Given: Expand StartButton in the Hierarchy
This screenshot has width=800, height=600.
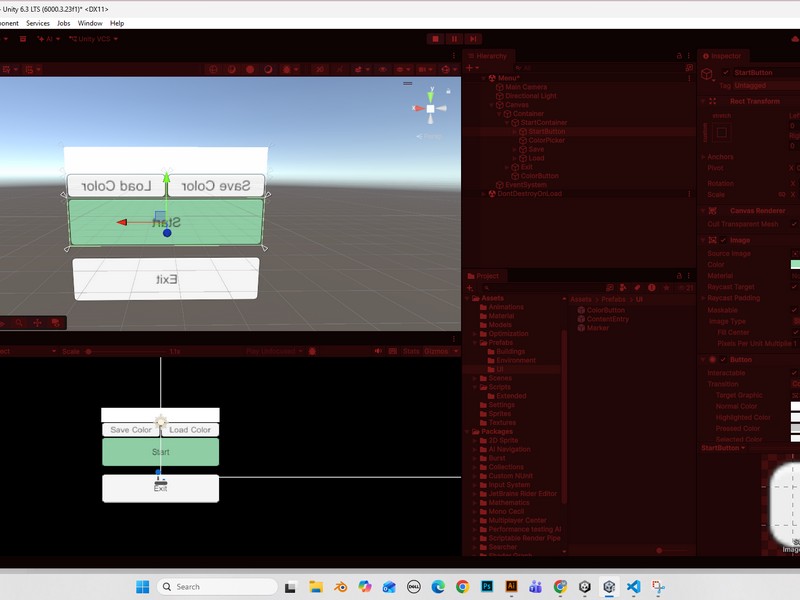Looking at the screenshot, I should [515, 132].
